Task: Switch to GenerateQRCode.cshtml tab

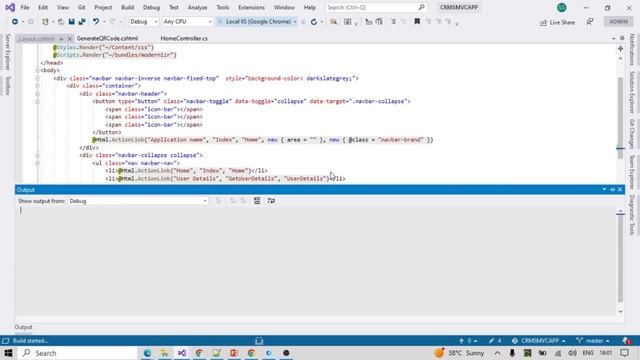Action: (107, 38)
